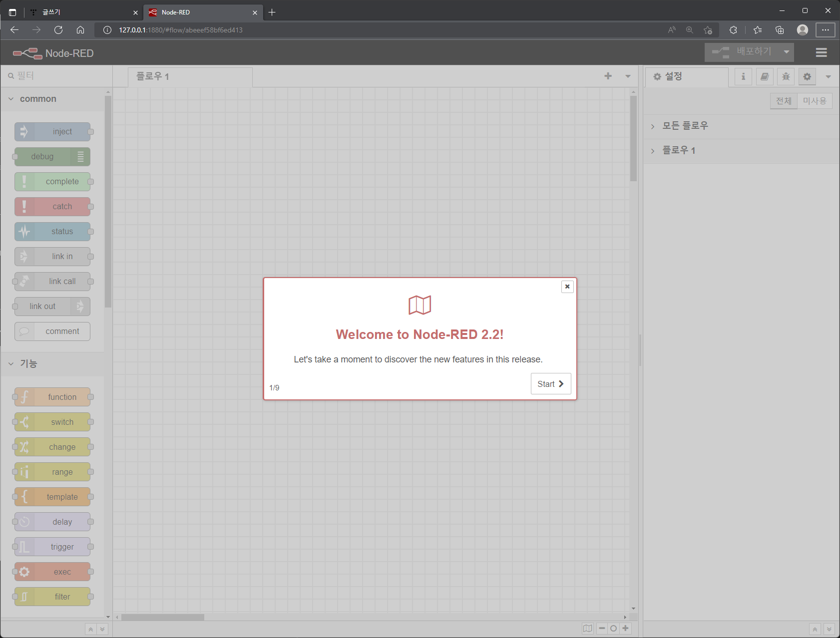Switch to the 글쓰기 browser tab
This screenshot has height=638, width=840.
point(83,12)
